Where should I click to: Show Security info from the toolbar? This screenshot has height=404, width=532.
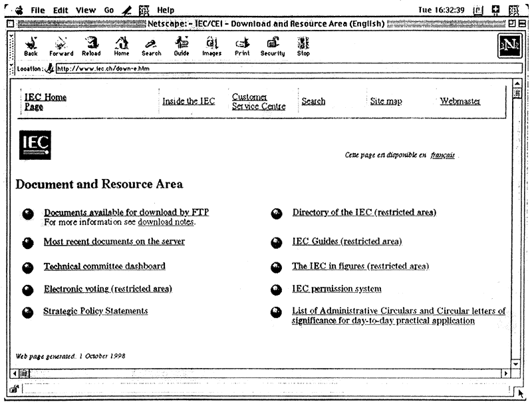point(273,46)
